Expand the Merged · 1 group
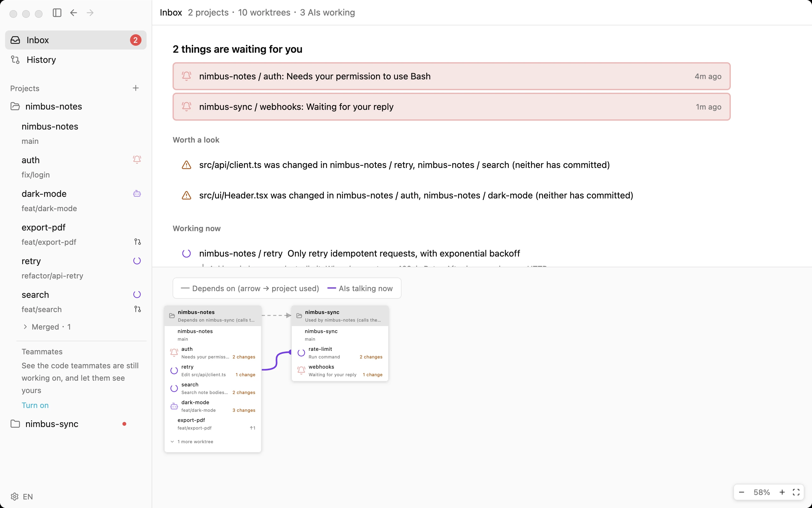The height and width of the screenshot is (508, 812). coord(47,327)
